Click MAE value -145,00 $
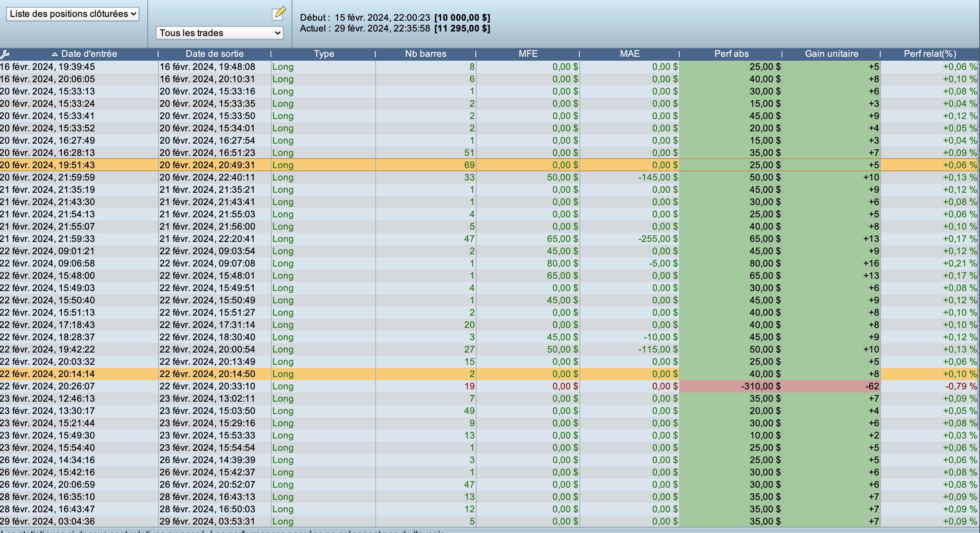 click(658, 177)
